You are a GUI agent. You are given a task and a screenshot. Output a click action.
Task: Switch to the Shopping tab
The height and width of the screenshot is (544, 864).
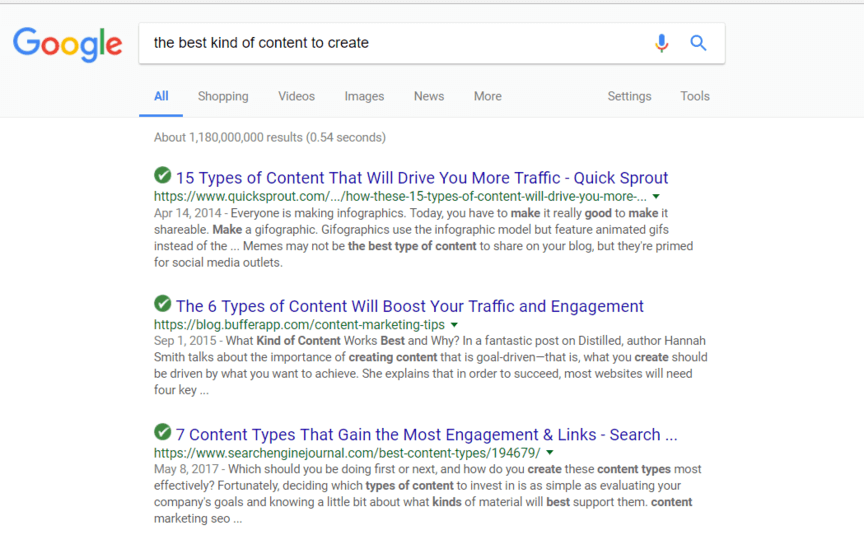tap(223, 96)
